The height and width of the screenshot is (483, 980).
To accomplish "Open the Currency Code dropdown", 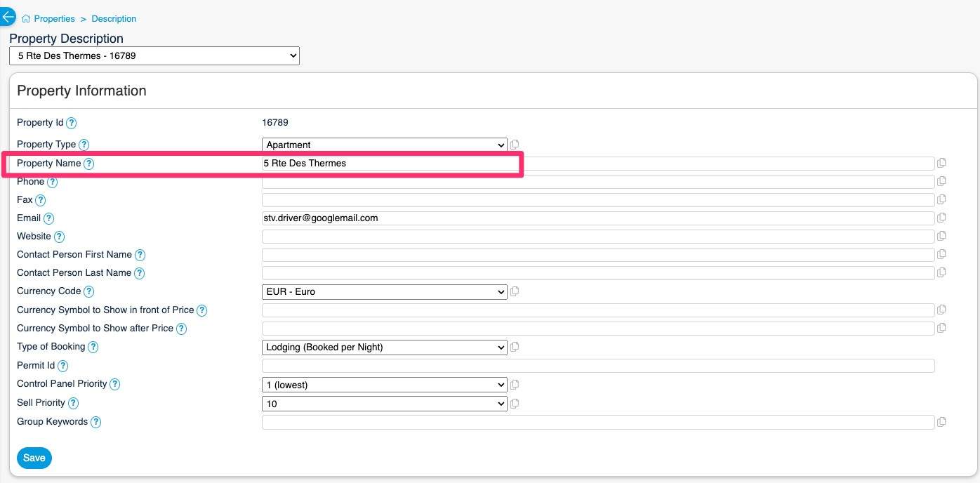I will pyautogui.click(x=384, y=292).
